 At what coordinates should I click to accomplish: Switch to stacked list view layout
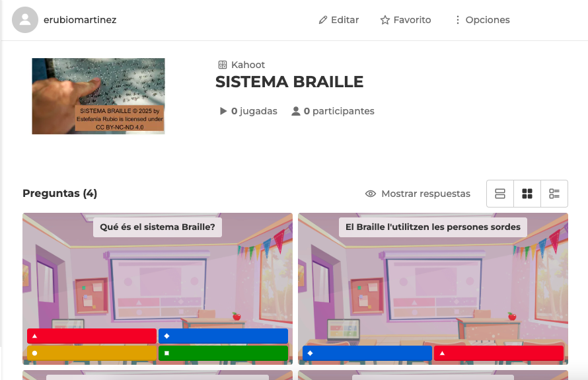(500, 194)
